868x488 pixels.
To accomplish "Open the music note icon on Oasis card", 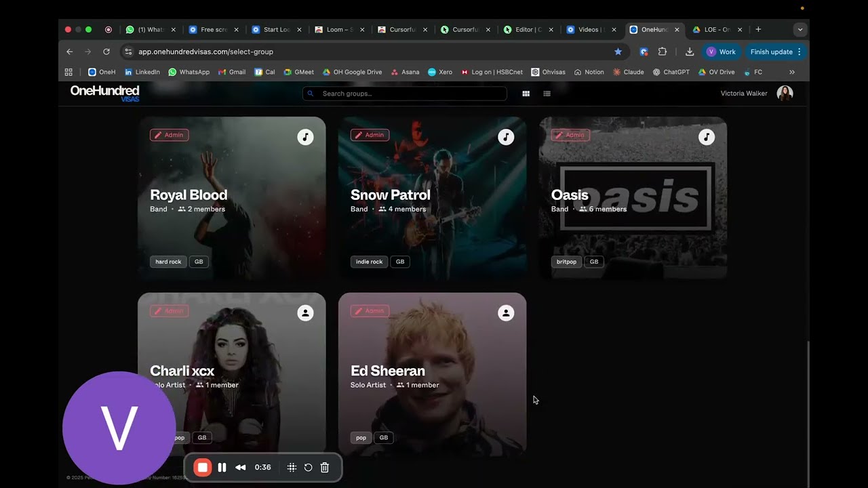I will click(707, 137).
